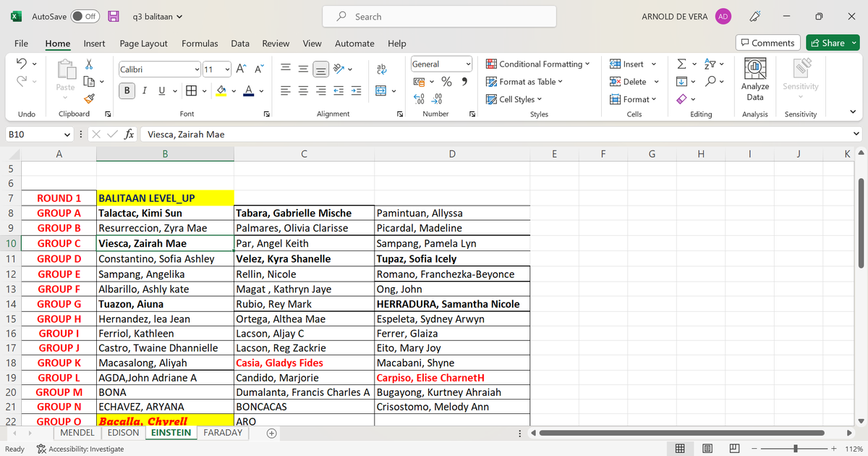The width and height of the screenshot is (868, 456).
Task: Switch to the FARADAY sheet tab
Action: pos(223,433)
